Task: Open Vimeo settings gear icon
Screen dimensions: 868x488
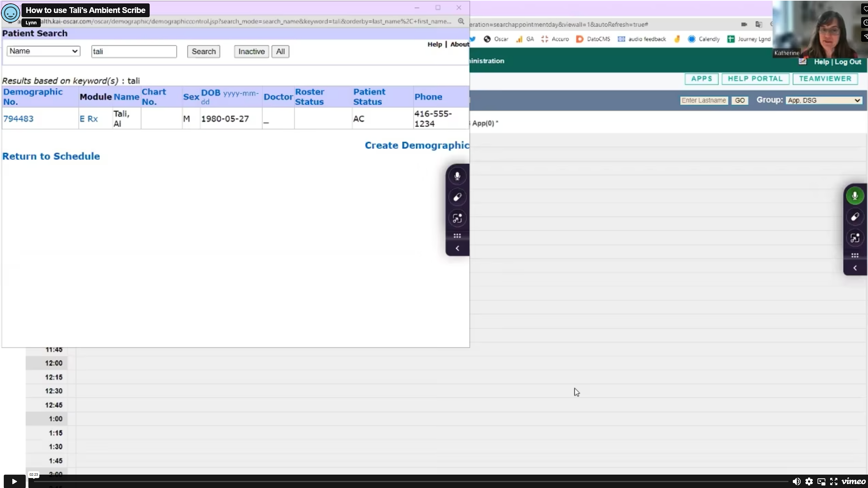Action: point(809,481)
